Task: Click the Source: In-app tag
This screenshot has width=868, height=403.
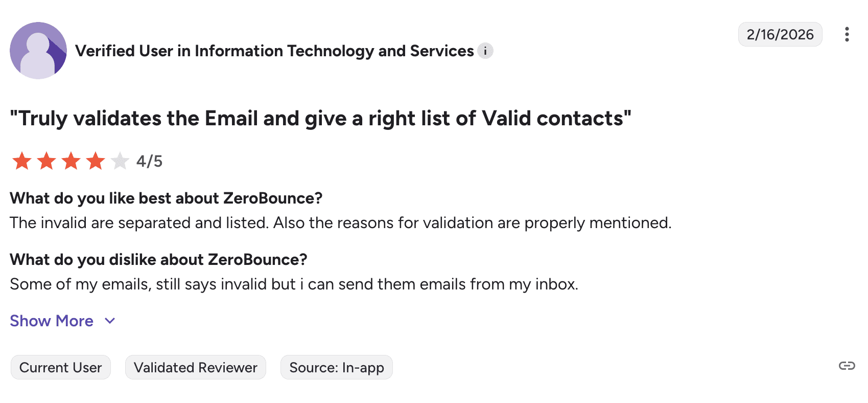Action: click(336, 367)
